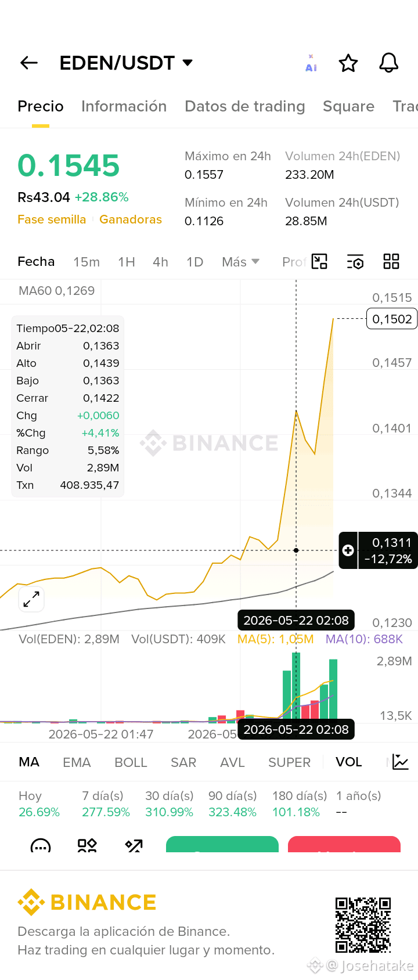
Task: Add EDEN/USDT to favorites star
Action: pos(348,63)
